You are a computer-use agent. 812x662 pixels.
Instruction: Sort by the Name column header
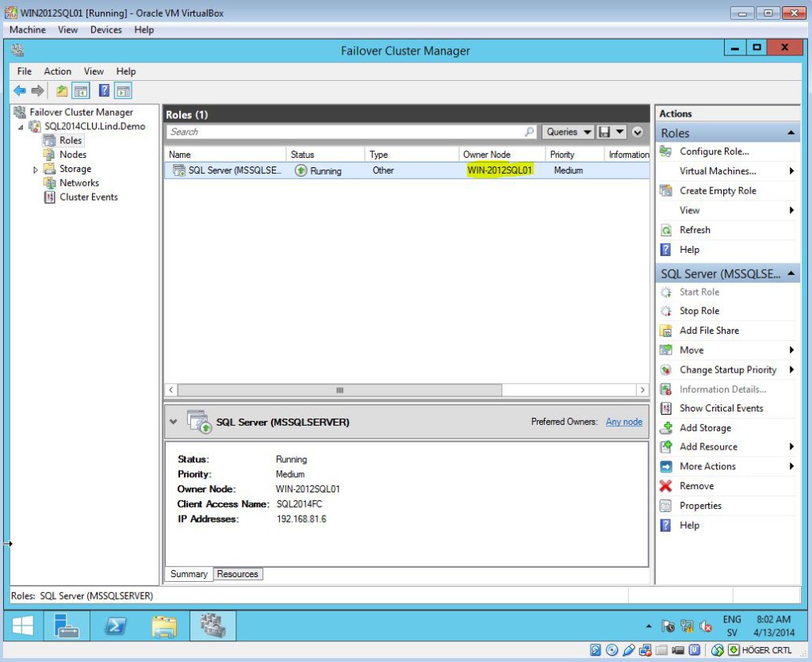(225, 155)
